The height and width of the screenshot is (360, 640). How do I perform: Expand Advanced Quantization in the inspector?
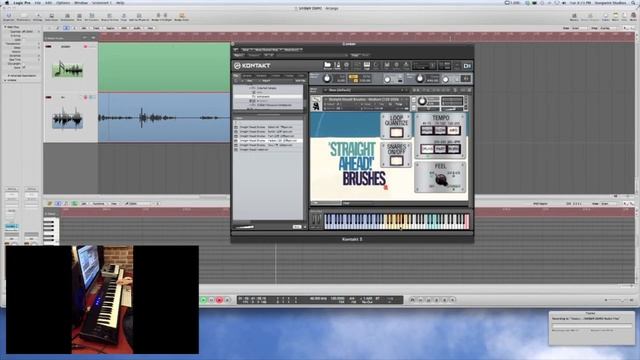21,76
